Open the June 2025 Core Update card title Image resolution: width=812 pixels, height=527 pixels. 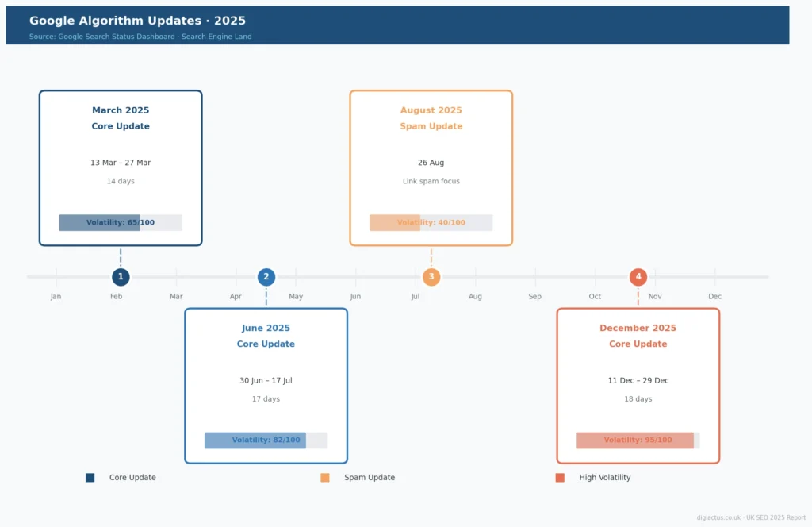266,336
